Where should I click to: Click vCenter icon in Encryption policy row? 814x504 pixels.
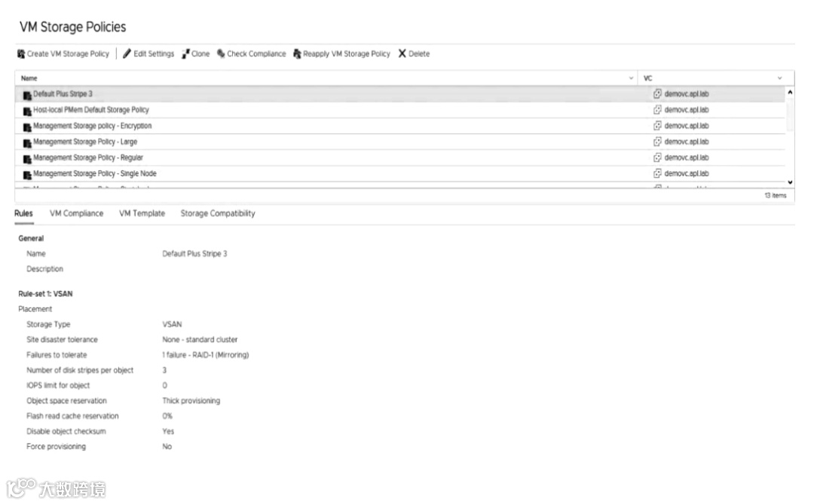pyautogui.click(x=657, y=126)
